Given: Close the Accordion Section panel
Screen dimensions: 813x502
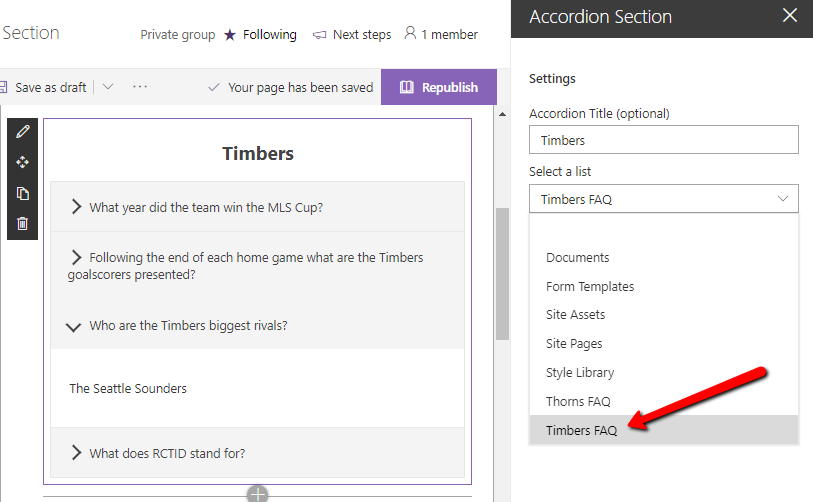Looking at the screenshot, I should click(x=790, y=15).
